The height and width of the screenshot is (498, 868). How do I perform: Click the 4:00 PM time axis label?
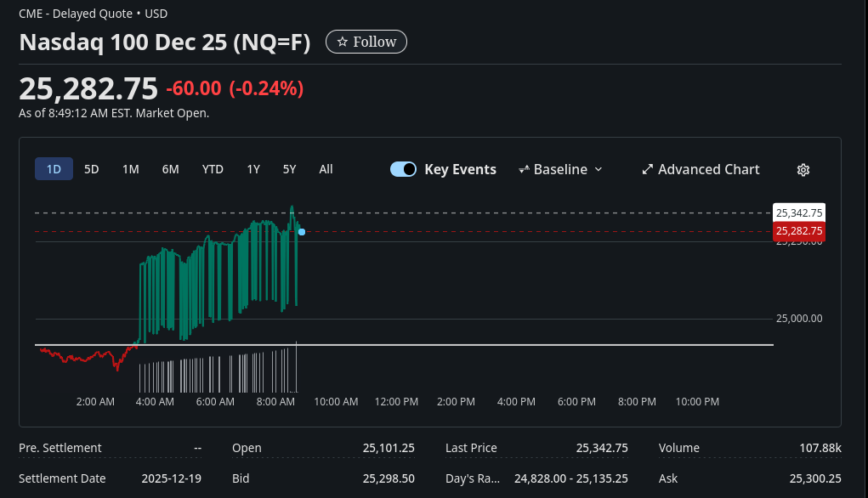pos(517,402)
